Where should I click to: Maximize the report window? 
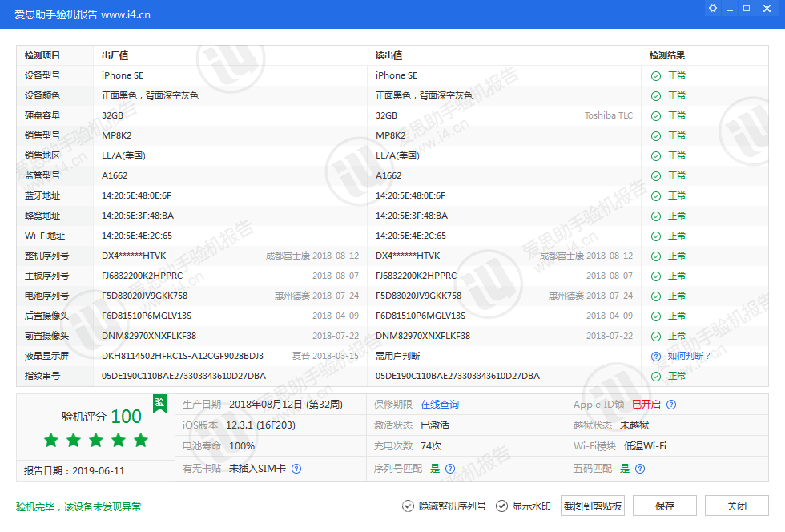pyautogui.click(x=747, y=8)
